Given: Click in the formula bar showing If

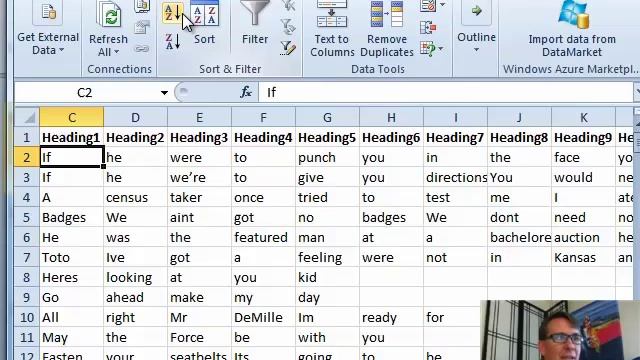Looking at the screenshot, I should [445, 92].
